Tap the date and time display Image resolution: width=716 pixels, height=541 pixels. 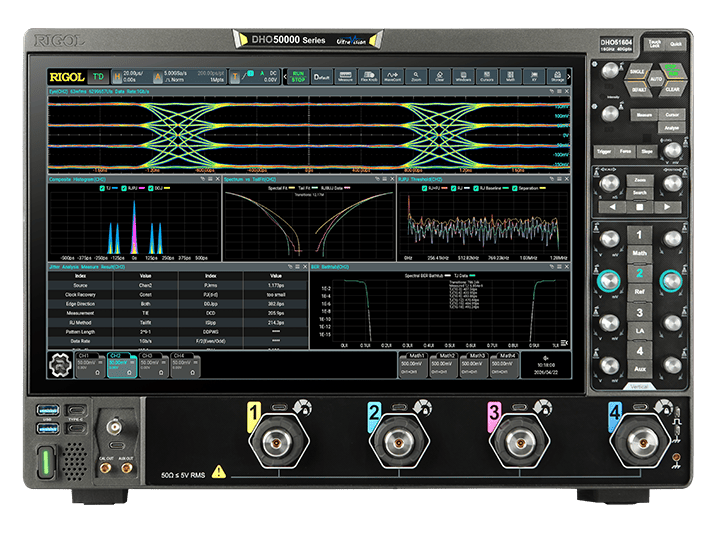tap(546, 368)
